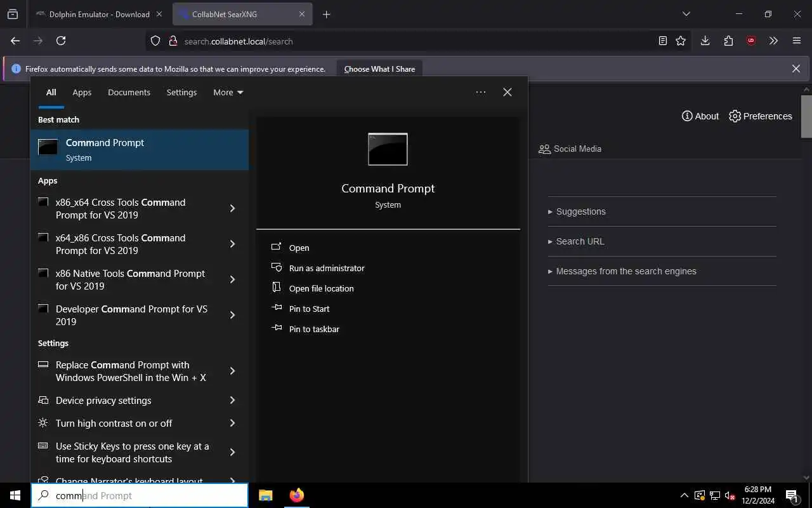Click the tracking protection shield icon

(x=155, y=41)
